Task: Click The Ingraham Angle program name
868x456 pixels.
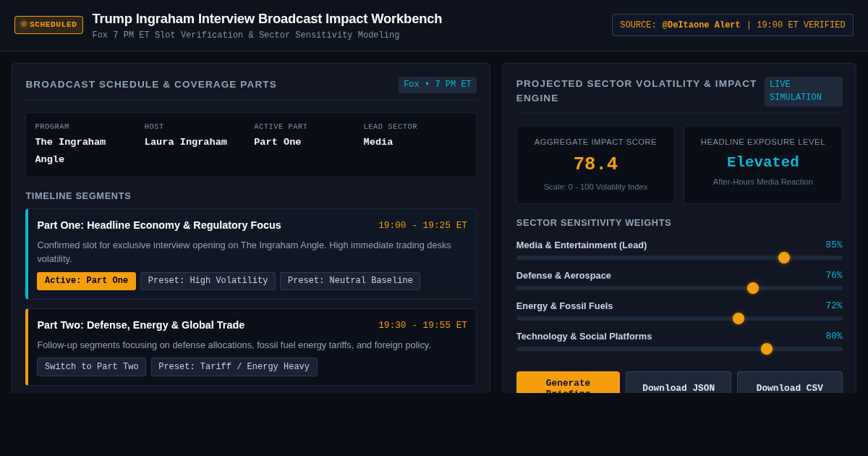Action: pyautogui.click(x=71, y=151)
